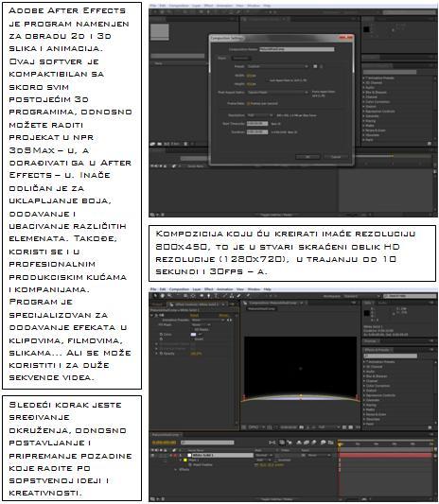Open Composition menu in lower After Effects window

click(x=179, y=289)
